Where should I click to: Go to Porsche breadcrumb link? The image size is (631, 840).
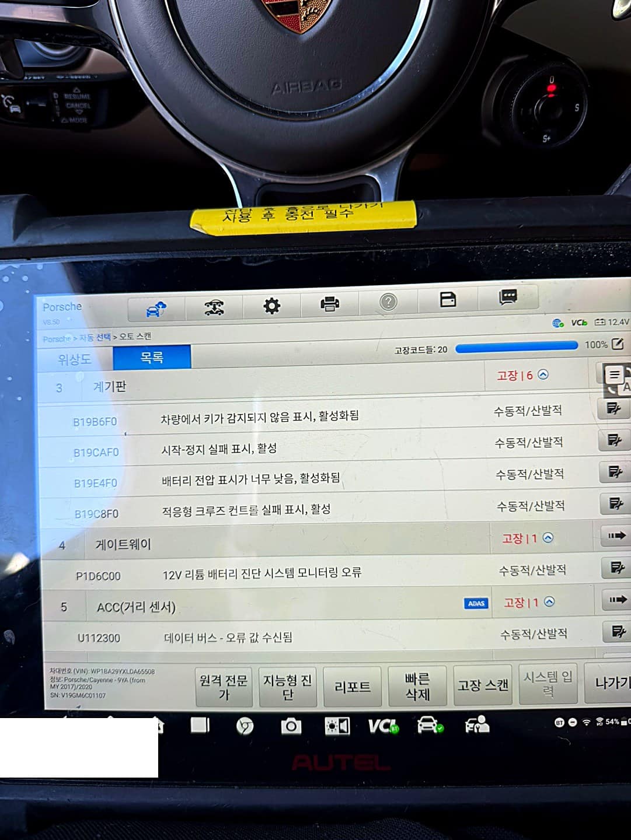click(x=57, y=339)
